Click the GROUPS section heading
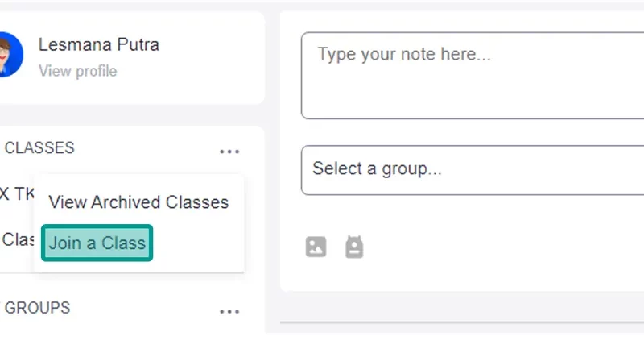Viewport: 644px width, 349px height. pyautogui.click(x=37, y=308)
